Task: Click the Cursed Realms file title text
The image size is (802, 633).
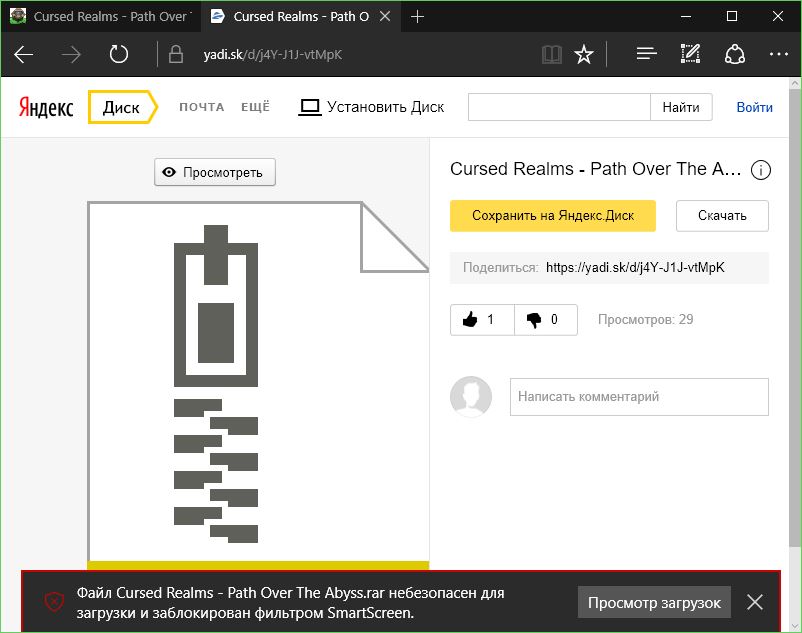Action: [595, 169]
